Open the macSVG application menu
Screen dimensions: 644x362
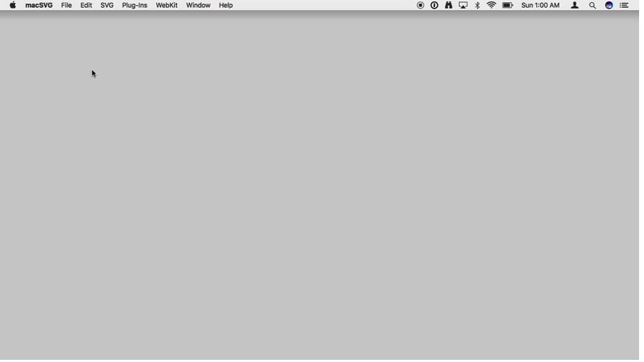tap(39, 5)
